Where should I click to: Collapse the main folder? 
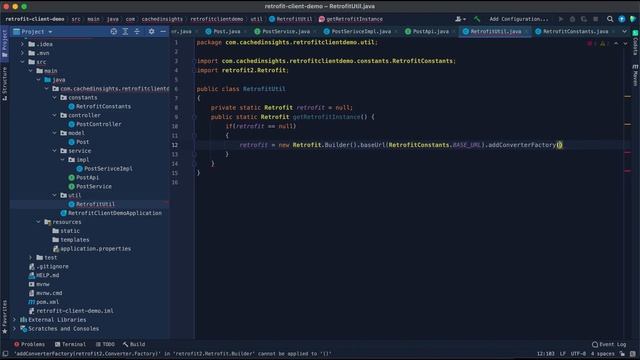pyautogui.click(x=31, y=71)
